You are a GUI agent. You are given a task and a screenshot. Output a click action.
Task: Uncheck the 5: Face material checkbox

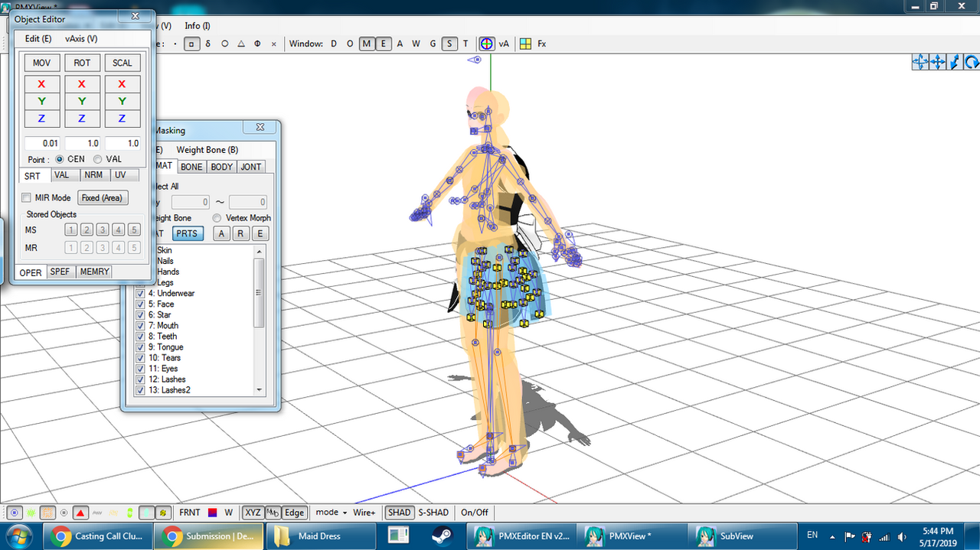(x=140, y=304)
